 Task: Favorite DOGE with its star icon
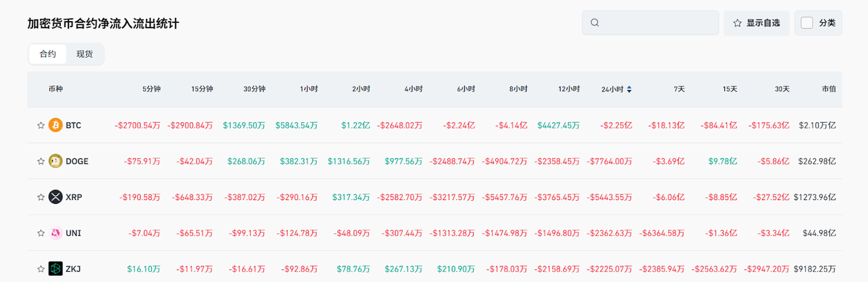pyautogui.click(x=41, y=161)
